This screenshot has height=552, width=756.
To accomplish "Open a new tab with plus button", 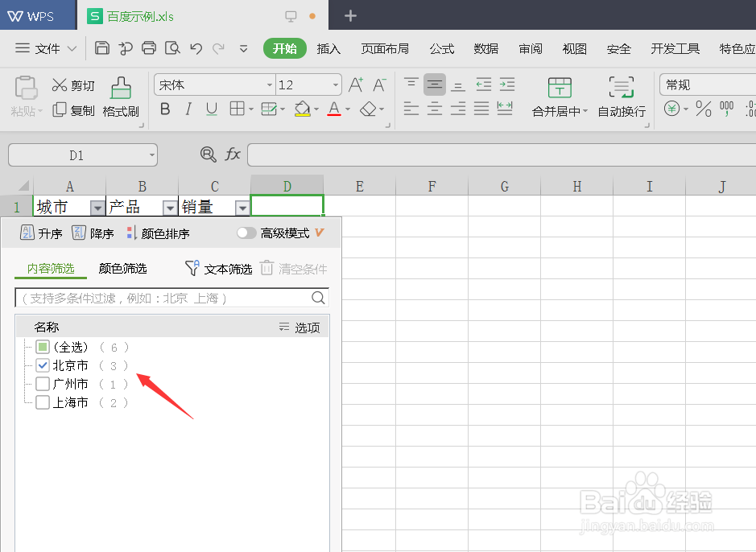I will coord(350,16).
